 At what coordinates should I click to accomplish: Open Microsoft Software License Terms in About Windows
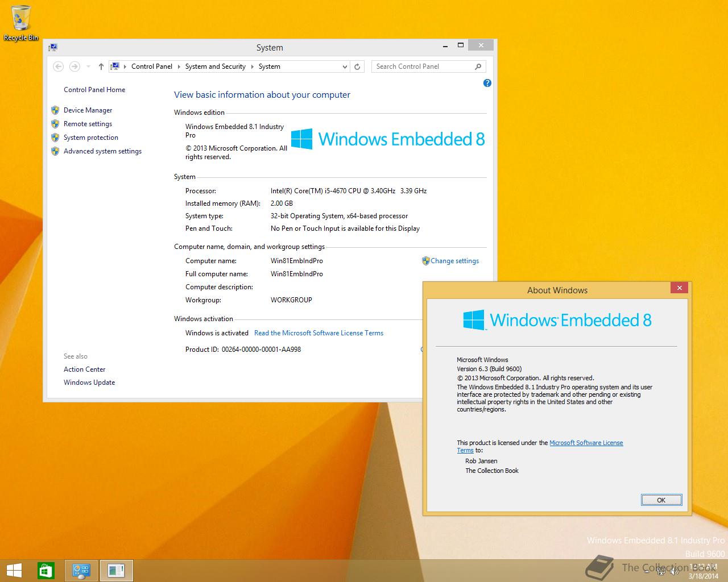click(x=586, y=443)
